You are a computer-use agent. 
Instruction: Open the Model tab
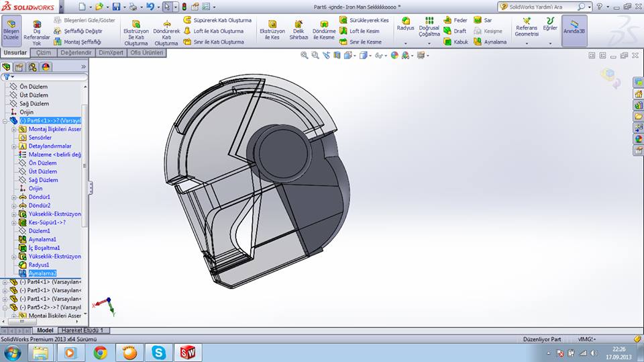45,330
